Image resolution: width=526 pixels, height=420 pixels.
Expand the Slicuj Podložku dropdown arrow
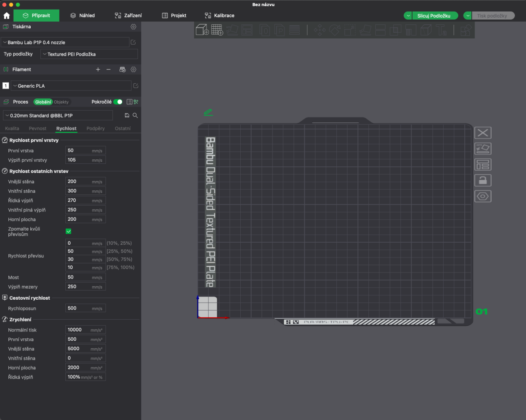[x=408, y=16]
